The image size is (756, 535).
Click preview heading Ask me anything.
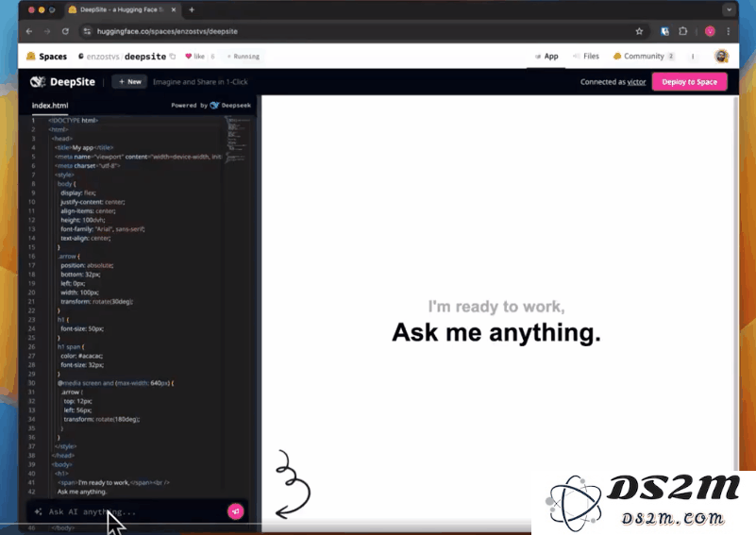[x=496, y=332]
